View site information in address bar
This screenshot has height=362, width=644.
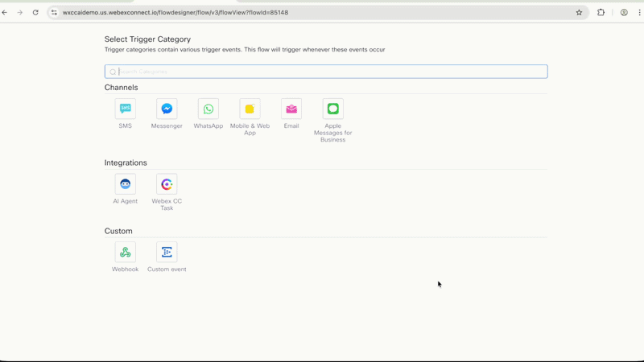(54, 12)
